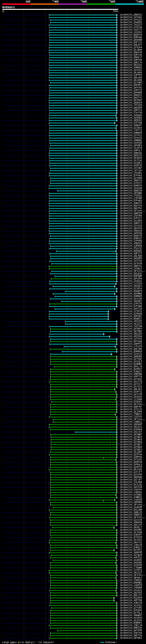Open hit UniRef100_B5M1Y7

pos(131,58)
